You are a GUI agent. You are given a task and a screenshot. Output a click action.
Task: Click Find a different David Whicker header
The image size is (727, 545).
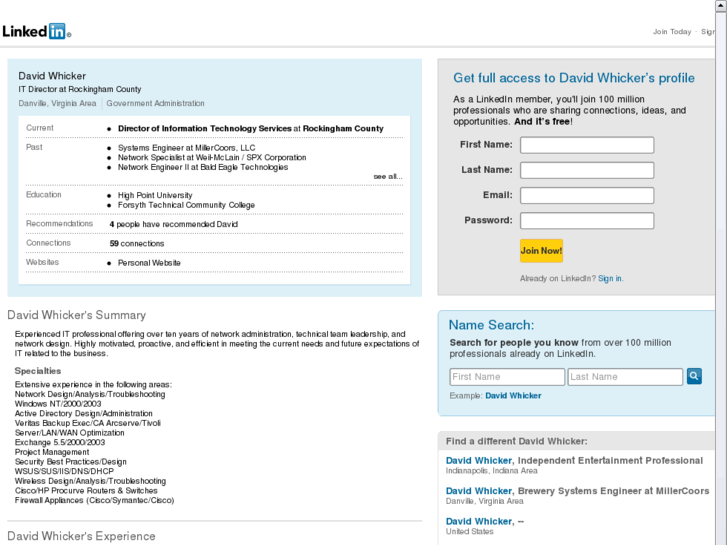[x=517, y=441]
